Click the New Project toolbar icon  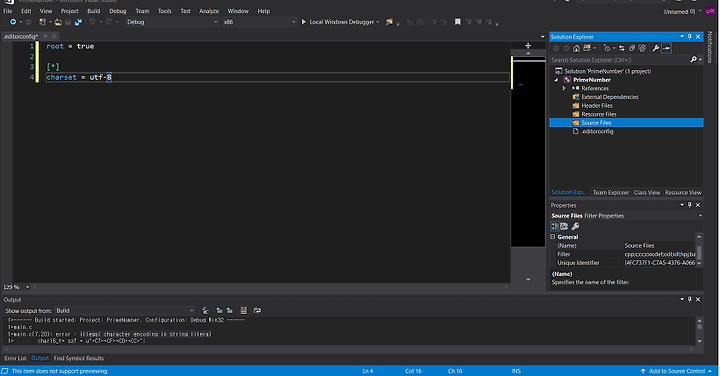pos(42,22)
